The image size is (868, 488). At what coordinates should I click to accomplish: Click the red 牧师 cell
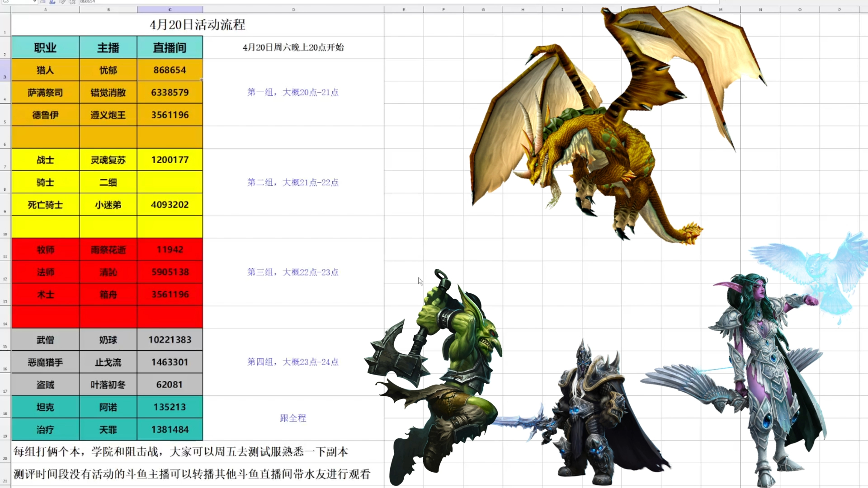pyautogui.click(x=45, y=249)
